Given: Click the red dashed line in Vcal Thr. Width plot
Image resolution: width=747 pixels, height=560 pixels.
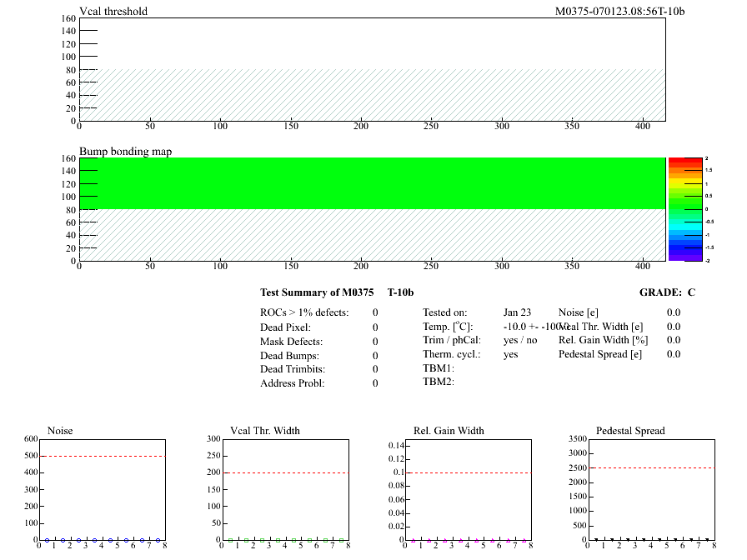Looking at the screenshot, I should pyautogui.click(x=286, y=472).
